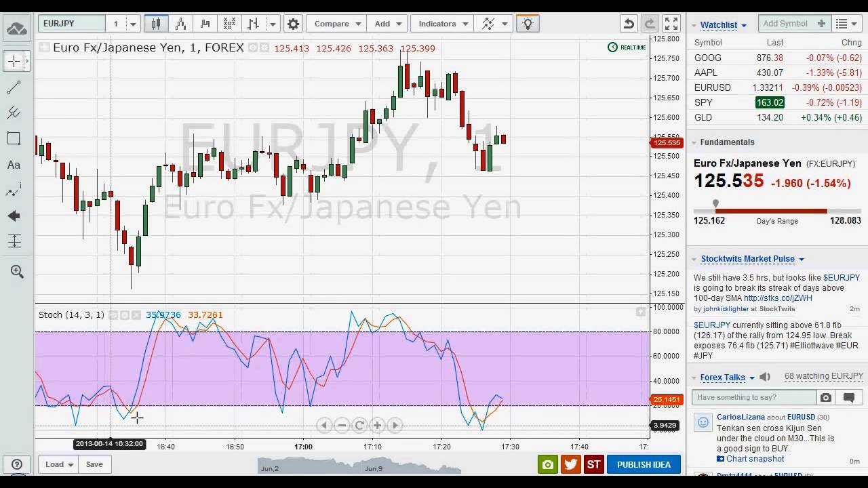
Task: Select the back arrow marker tool
Action: (14, 216)
